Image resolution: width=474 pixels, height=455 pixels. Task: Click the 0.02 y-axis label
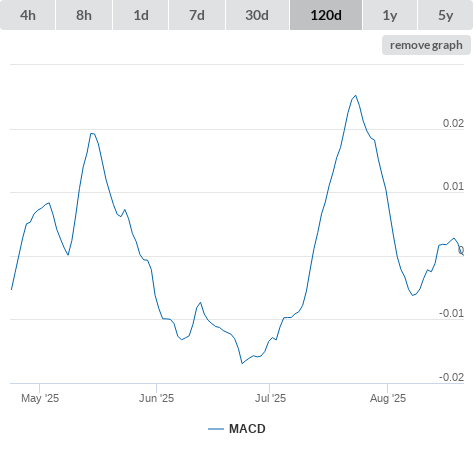[x=453, y=123]
